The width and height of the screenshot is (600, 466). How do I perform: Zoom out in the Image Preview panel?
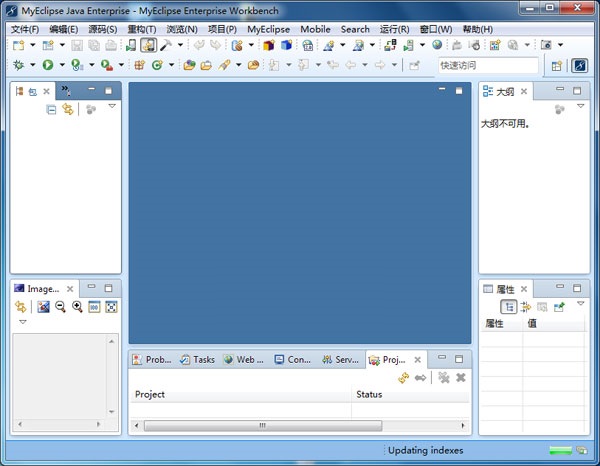tap(61, 307)
